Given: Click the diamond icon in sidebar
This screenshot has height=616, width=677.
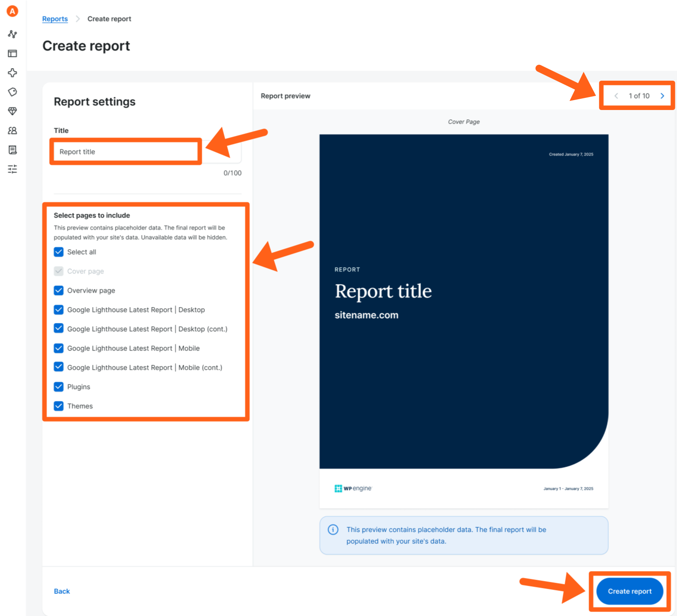Looking at the screenshot, I should click(x=13, y=111).
